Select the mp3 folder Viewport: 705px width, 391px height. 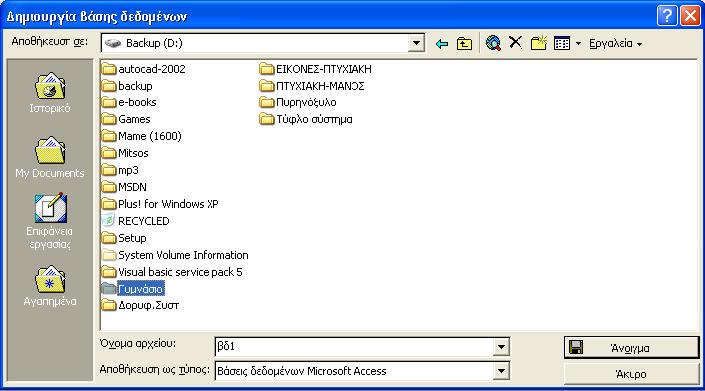point(120,170)
